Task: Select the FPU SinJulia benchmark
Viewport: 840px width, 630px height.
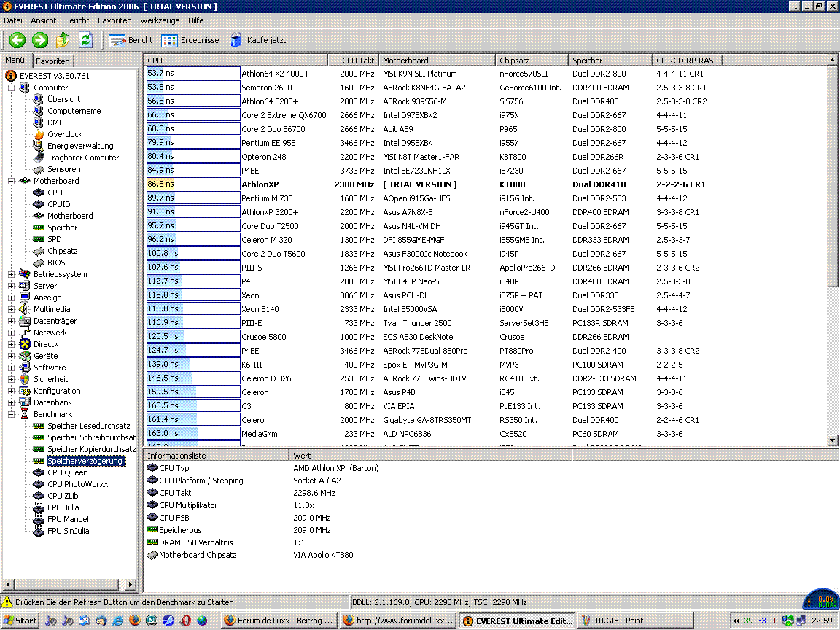Action: point(68,531)
